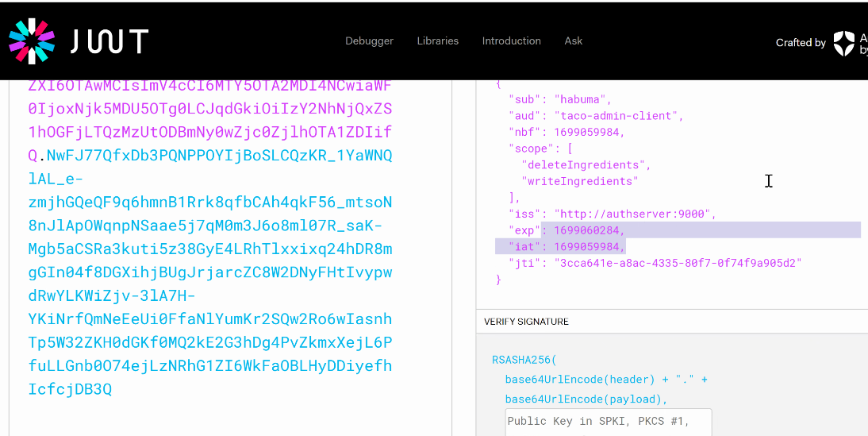Image resolution: width=868 pixels, height=436 pixels.
Task: Click signature line starting zmjhGQeQF9q6
Action: pos(209,203)
